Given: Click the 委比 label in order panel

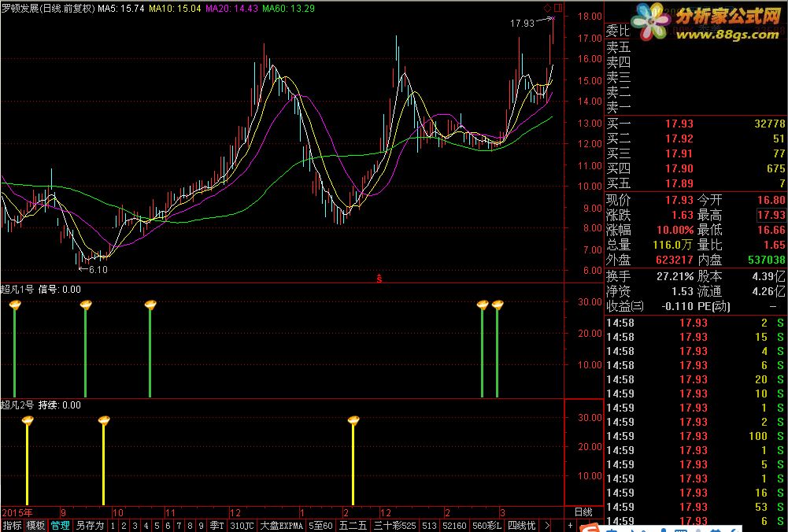Looking at the screenshot, I should click(x=618, y=31).
